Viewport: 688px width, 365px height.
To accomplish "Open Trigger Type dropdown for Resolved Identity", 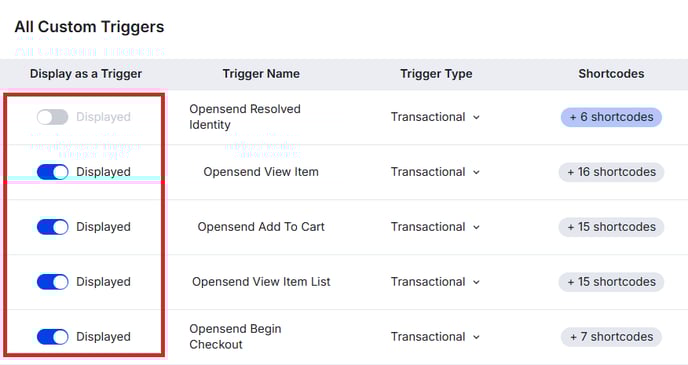I will pyautogui.click(x=435, y=117).
